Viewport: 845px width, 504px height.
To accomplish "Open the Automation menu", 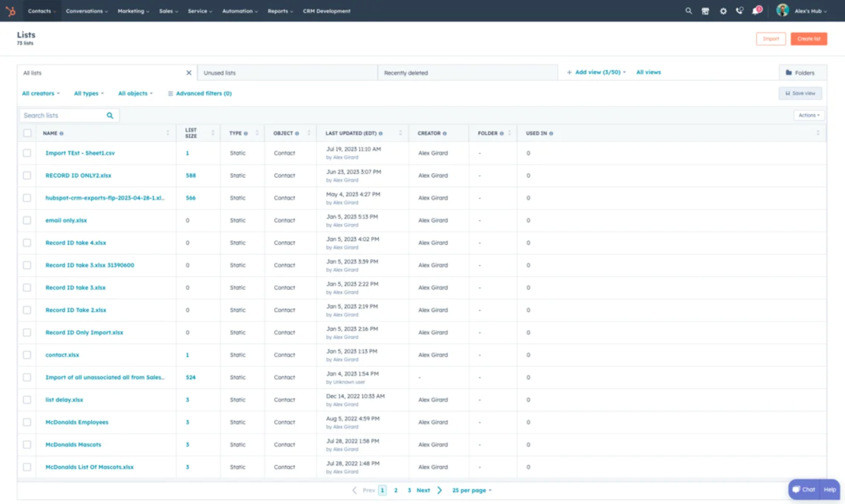I will (x=240, y=11).
